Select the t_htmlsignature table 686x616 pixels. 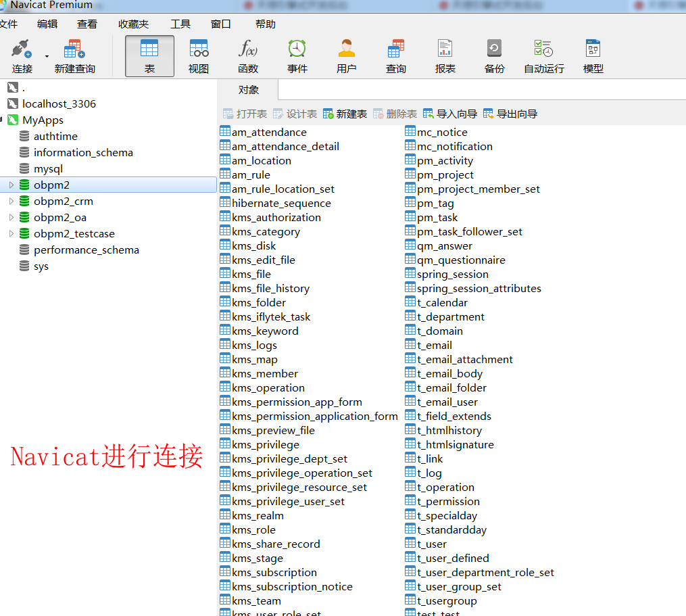(456, 445)
